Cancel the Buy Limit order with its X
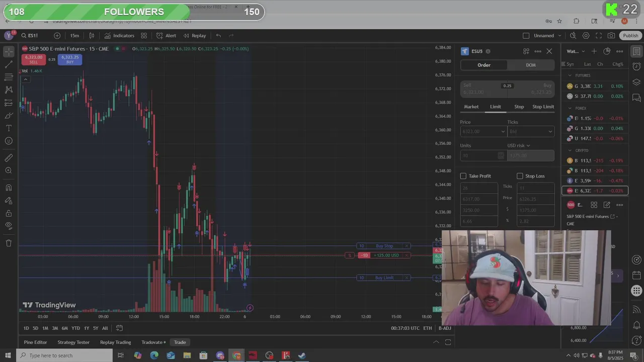Viewport: 644px width, 362px height. [407, 278]
